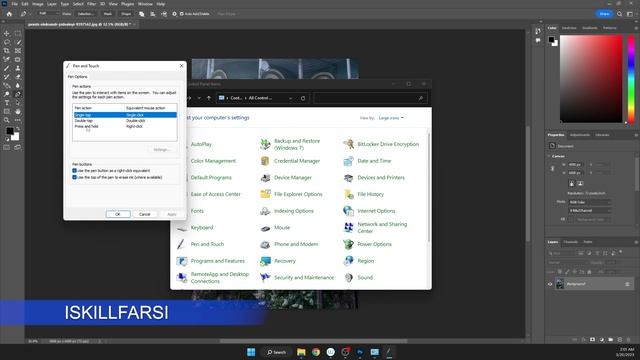Open 8 Bits/Channel dropdown
Image resolution: width=640 pixels, height=360 pixels.
(x=590, y=211)
